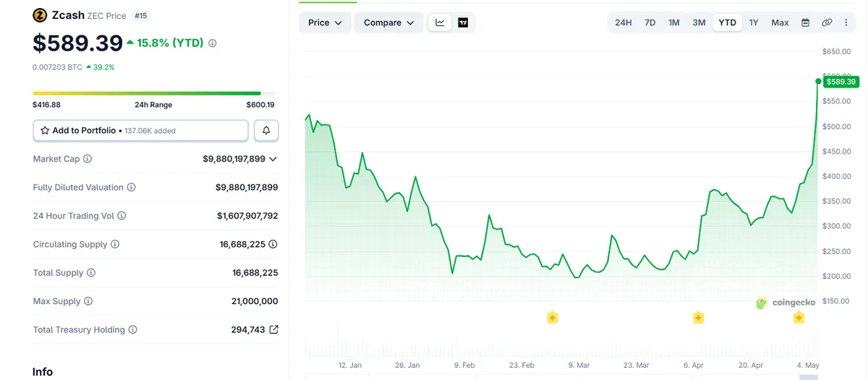Click the star icon in Add to Portfolio
This screenshot has width=868, height=380.
[x=45, y=131]
